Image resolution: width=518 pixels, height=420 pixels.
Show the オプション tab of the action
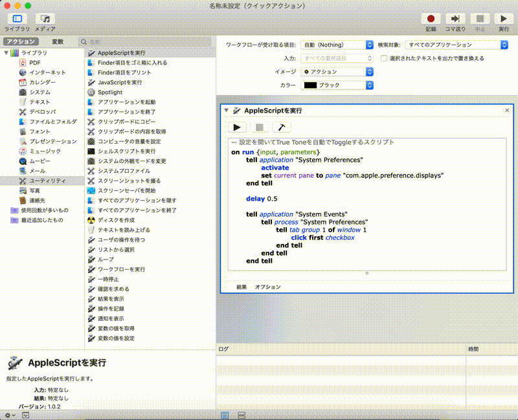267,287
